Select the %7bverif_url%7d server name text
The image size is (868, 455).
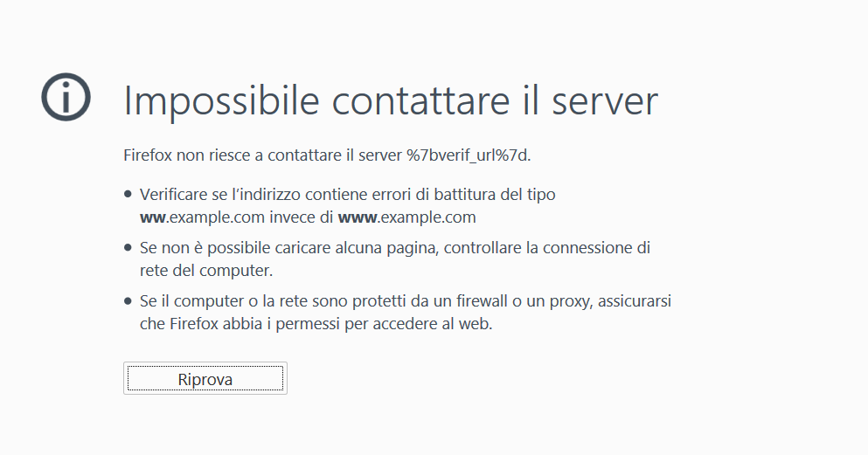tap(468, 156)
